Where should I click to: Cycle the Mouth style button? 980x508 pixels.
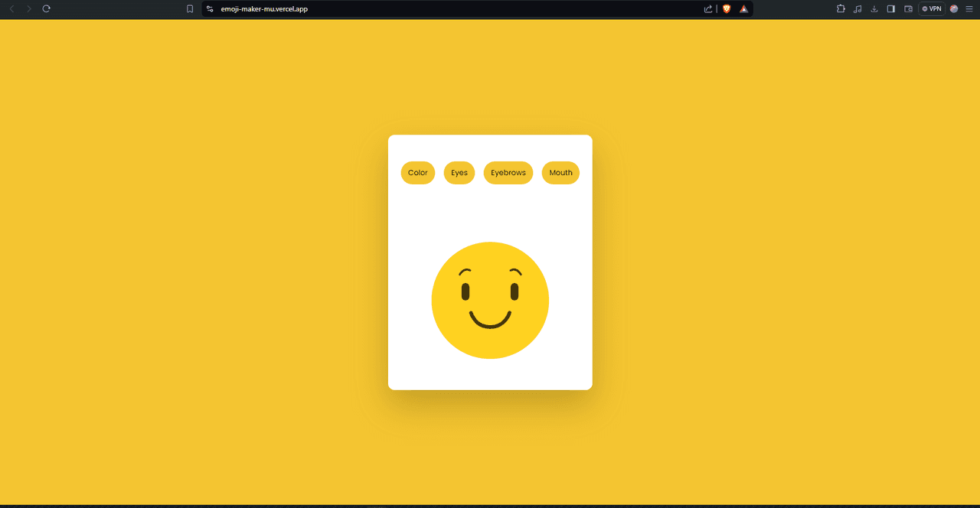pos(560,173)
